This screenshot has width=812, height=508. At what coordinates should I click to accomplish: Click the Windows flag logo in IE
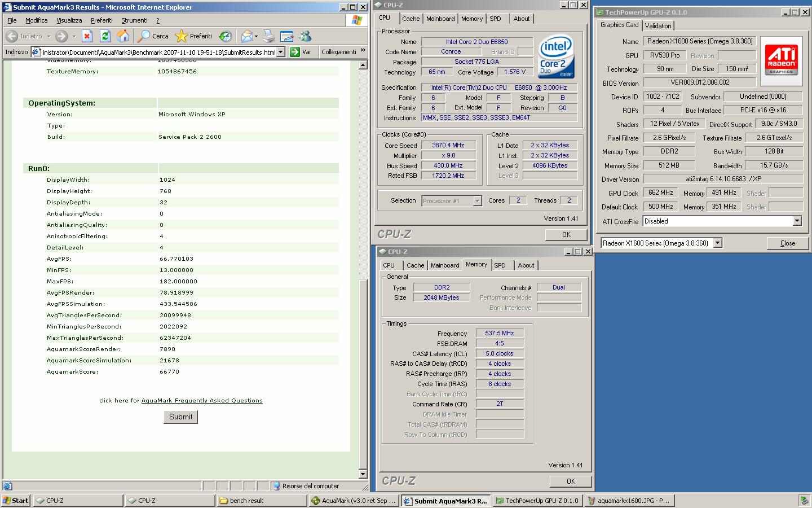356,20
